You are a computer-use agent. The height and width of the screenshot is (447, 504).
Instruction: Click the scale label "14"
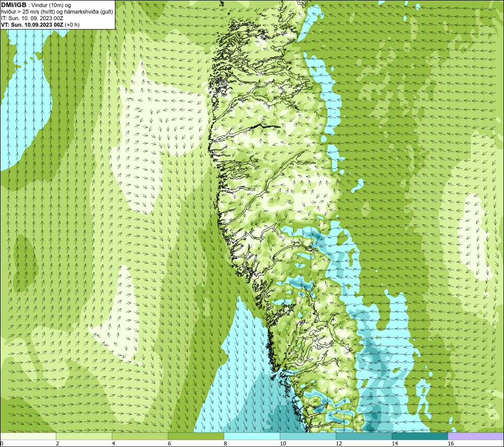click(x=395, y=444)
